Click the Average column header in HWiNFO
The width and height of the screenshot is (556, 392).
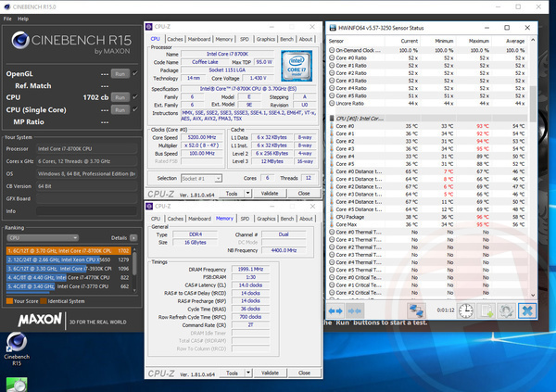(x=515, y=41)
